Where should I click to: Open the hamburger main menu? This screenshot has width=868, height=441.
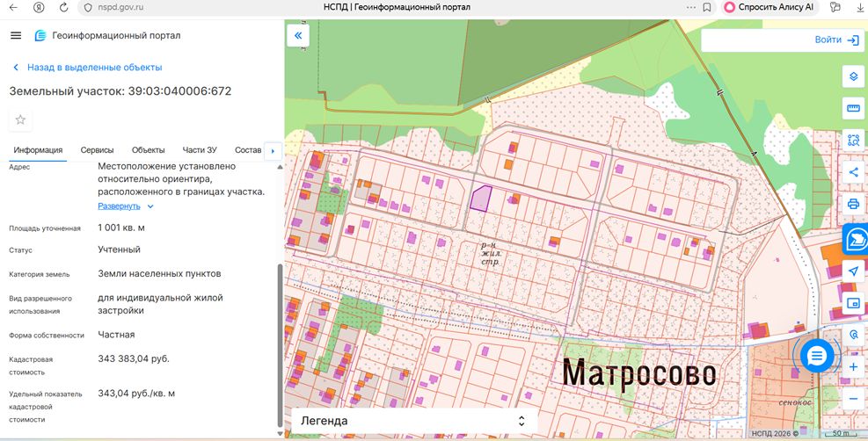(x=15, y=36)
